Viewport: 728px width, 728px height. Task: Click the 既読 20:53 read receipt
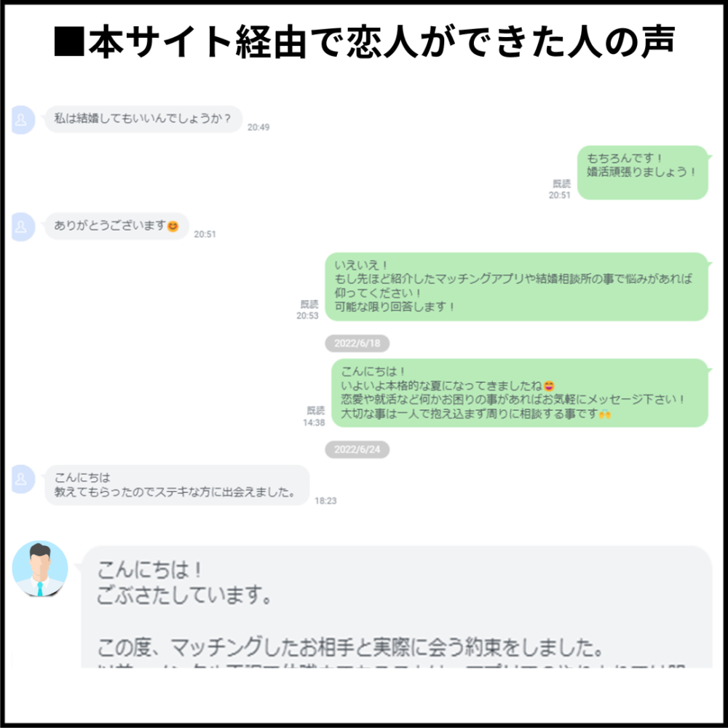coord(308,309)
